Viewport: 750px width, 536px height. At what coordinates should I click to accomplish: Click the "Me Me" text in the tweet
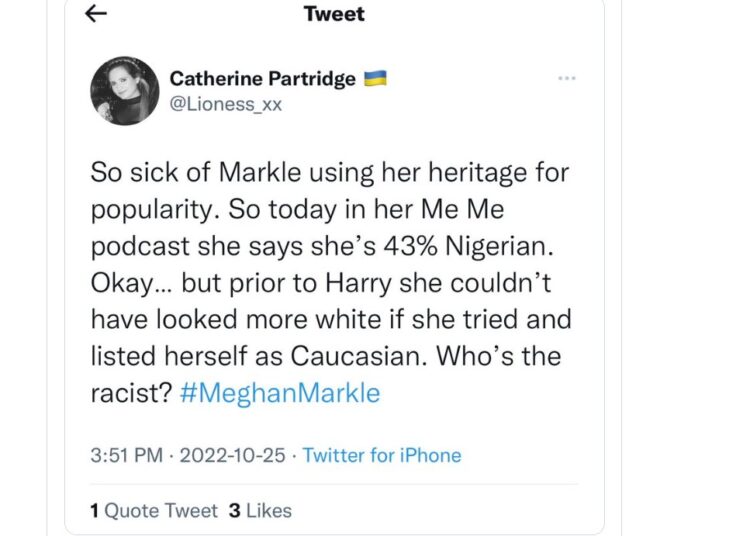click(462, 209)
